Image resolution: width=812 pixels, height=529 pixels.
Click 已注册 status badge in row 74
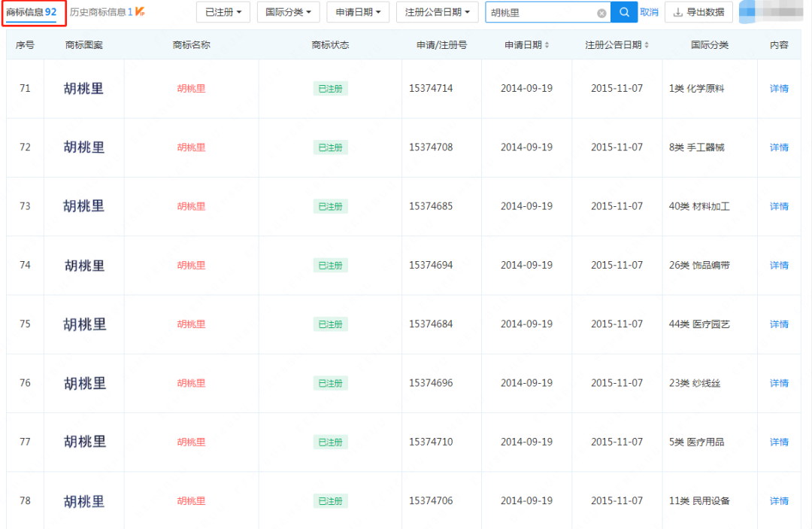330,266
